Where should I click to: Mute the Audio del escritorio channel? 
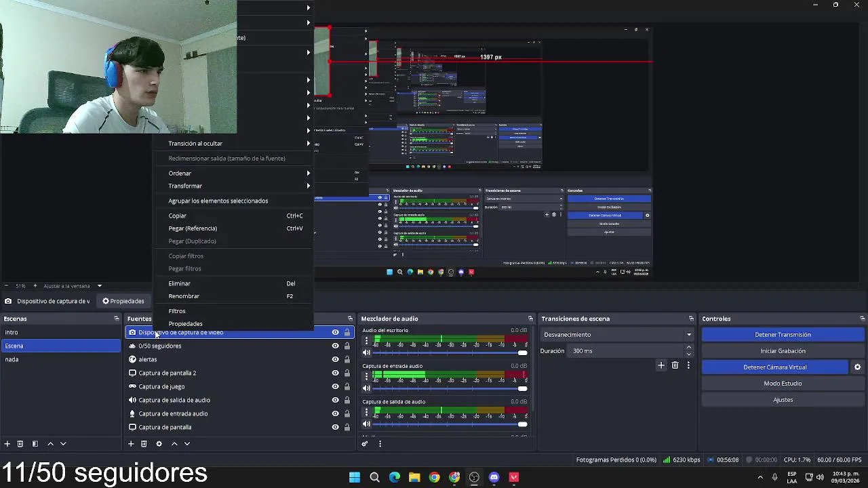click(x=367, y=352)
